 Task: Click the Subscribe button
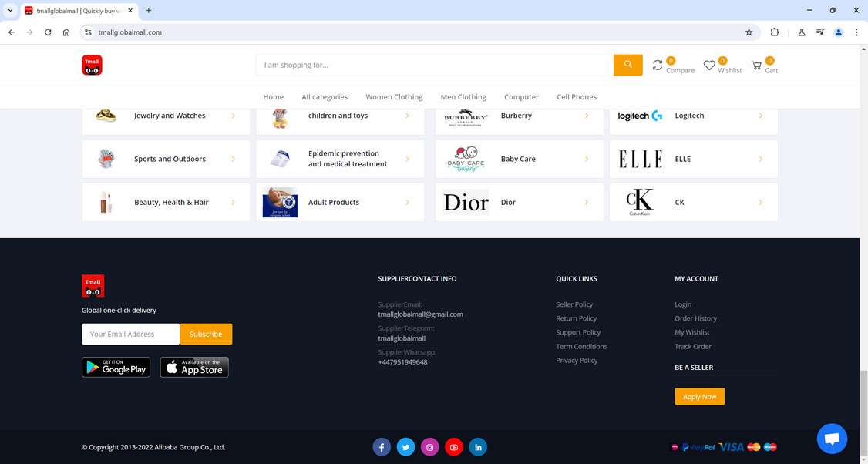coord(206,335)
